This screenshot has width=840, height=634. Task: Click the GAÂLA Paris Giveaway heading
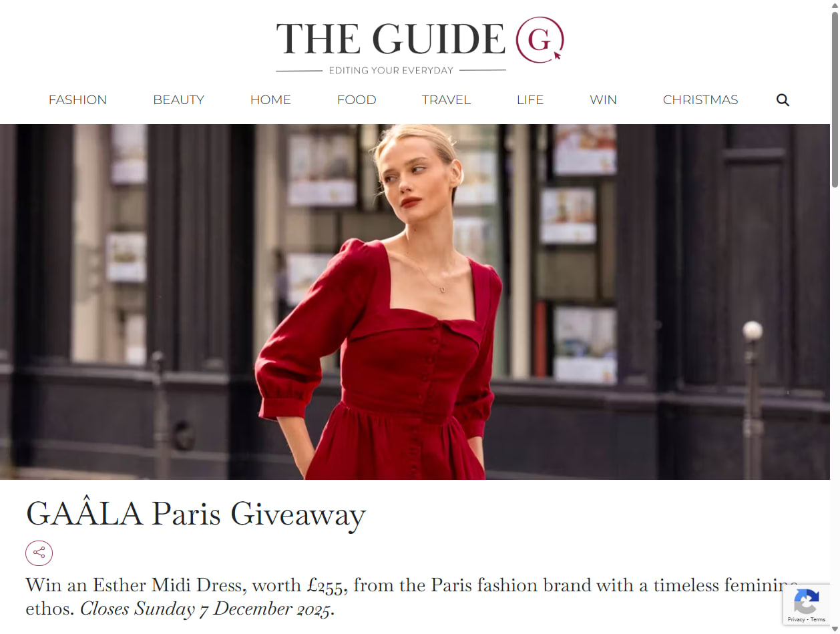click(196, 515)
